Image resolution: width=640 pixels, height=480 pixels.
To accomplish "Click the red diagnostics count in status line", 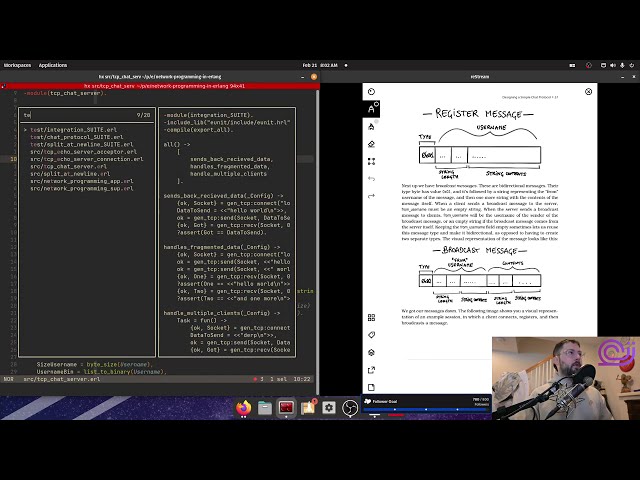I will pyautogui.click(x=258, y=379).
